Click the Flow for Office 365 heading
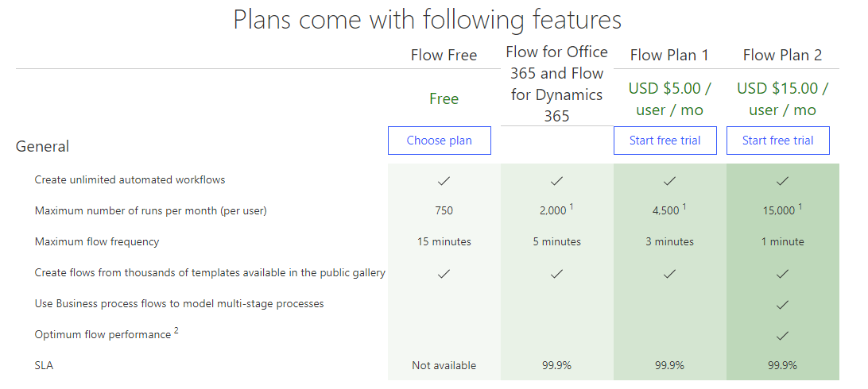 (556, 83)
